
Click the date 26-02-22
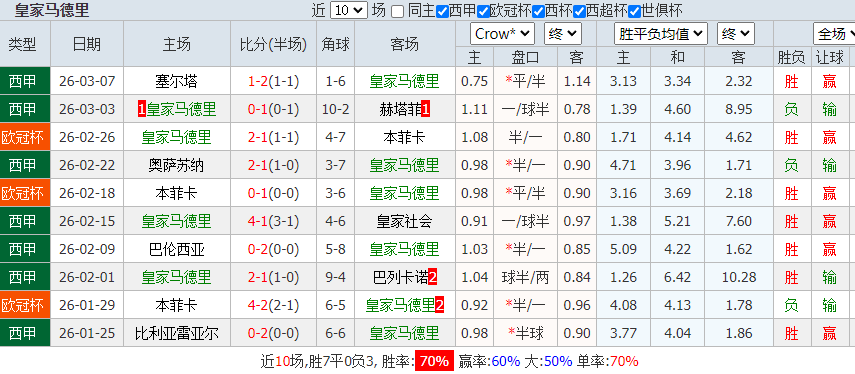click(x=87, y=165)
